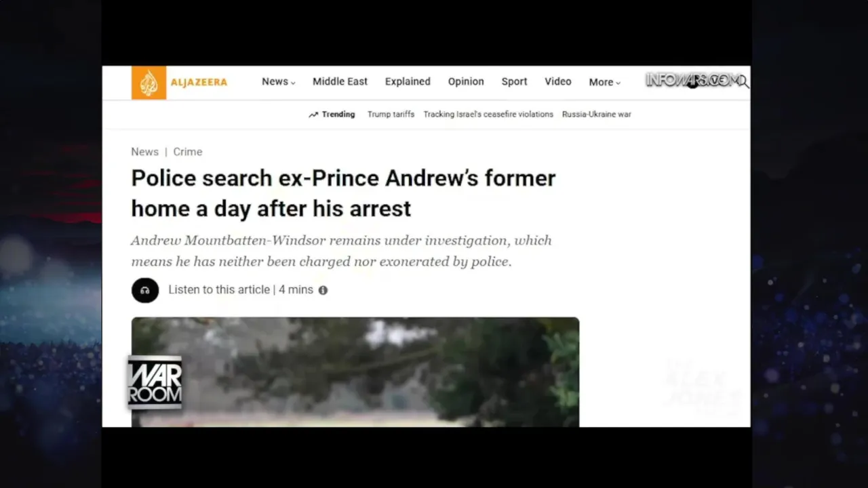Open Russia-Ukraine war trending link
The image size is (868, 488).
tap(597, 115)
